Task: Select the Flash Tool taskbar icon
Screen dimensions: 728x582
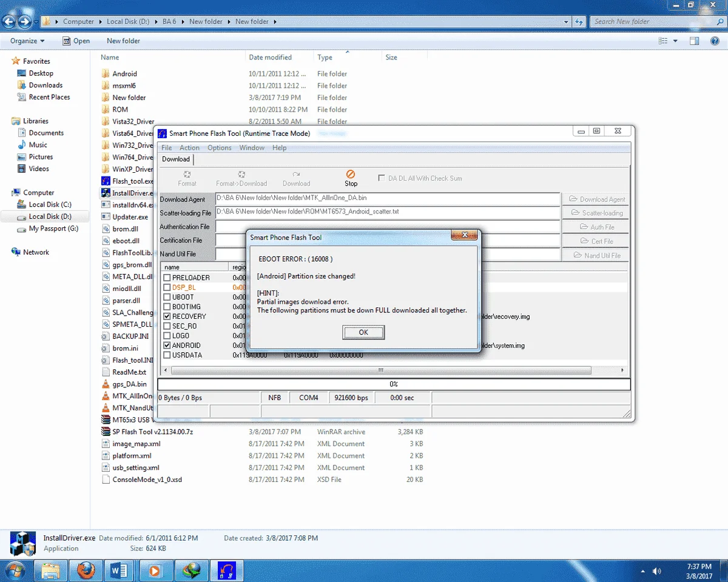Action: pyautogui.click(x=226, y=570)
